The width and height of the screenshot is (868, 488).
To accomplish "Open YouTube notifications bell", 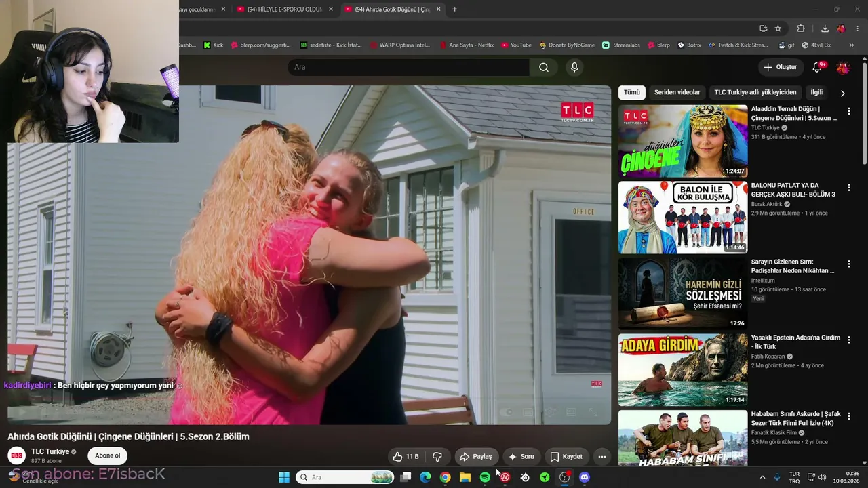I will [817, 67].
